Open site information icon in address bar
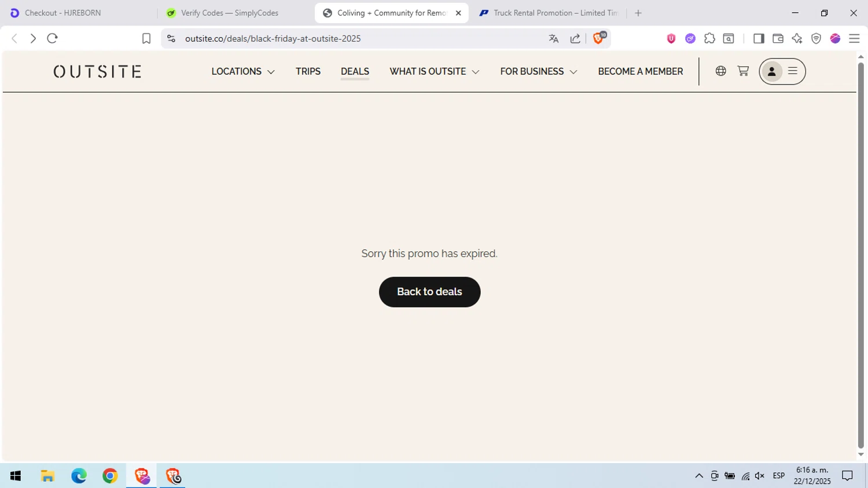 [171, 38]
